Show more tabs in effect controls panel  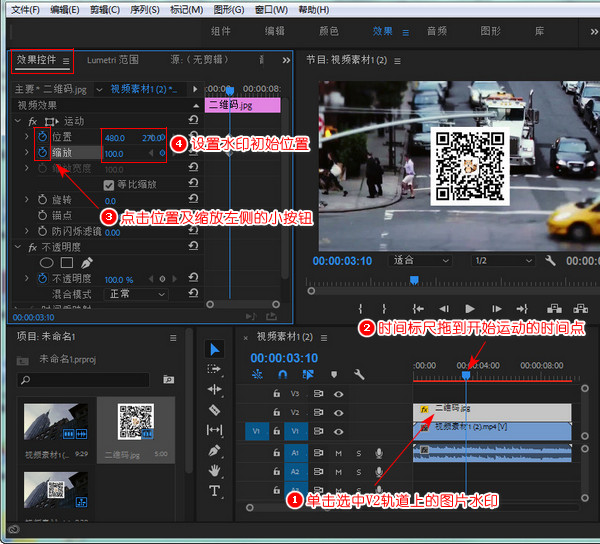coord(286,60)
